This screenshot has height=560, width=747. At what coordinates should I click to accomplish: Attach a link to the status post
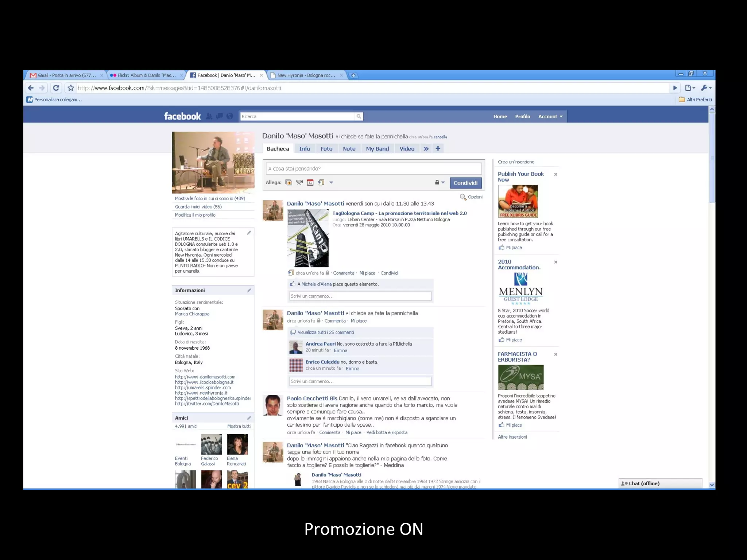tap(321, 183)
